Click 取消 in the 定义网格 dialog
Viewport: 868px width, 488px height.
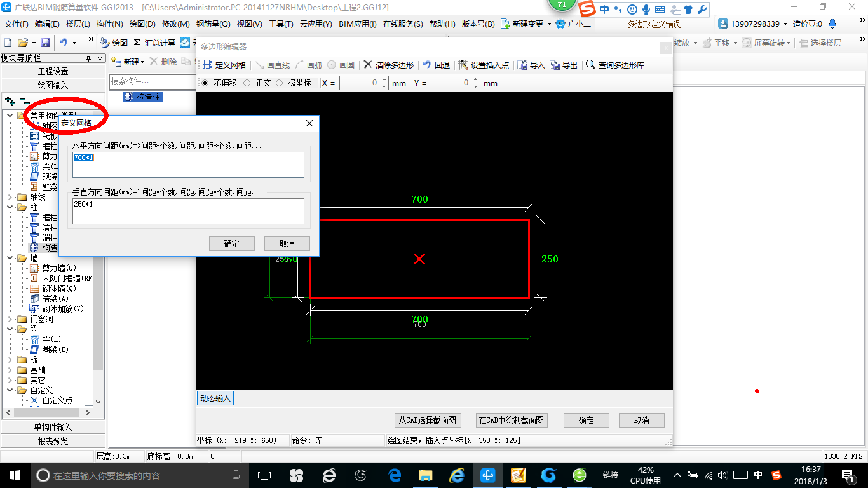coord(287,243)
